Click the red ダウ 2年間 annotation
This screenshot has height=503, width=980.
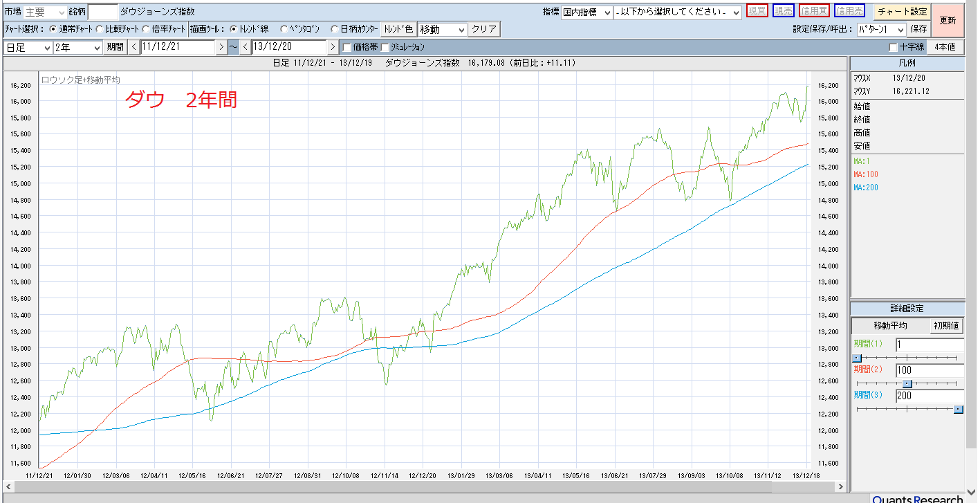181,100
